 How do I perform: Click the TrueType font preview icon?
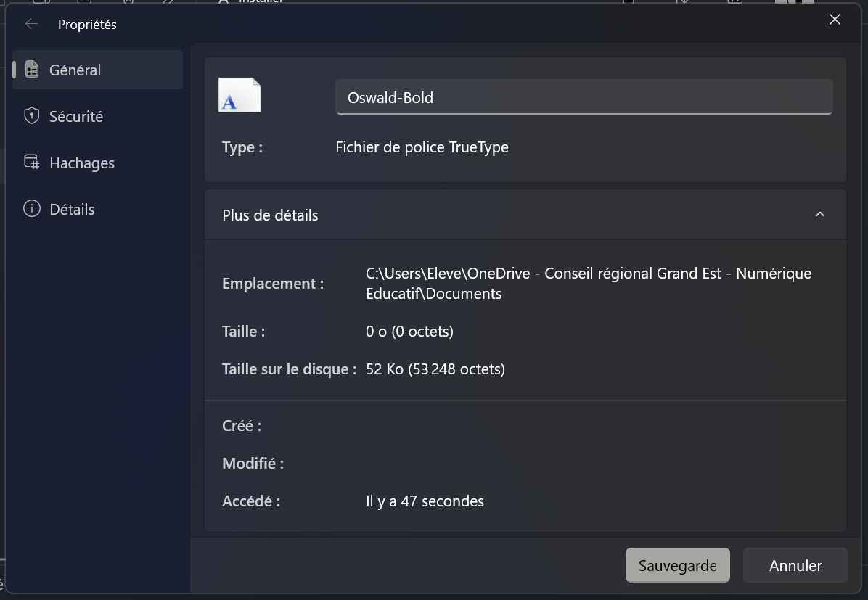(239, 94)
